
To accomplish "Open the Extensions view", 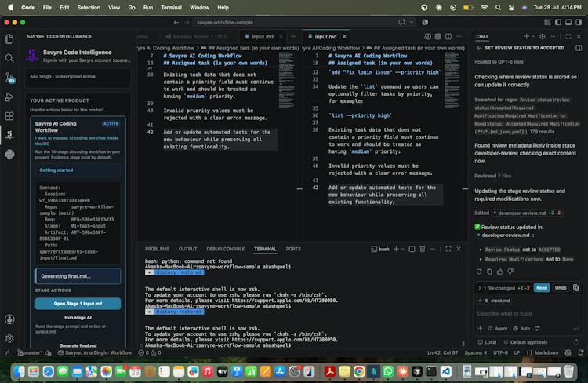I will pos(9,116).
